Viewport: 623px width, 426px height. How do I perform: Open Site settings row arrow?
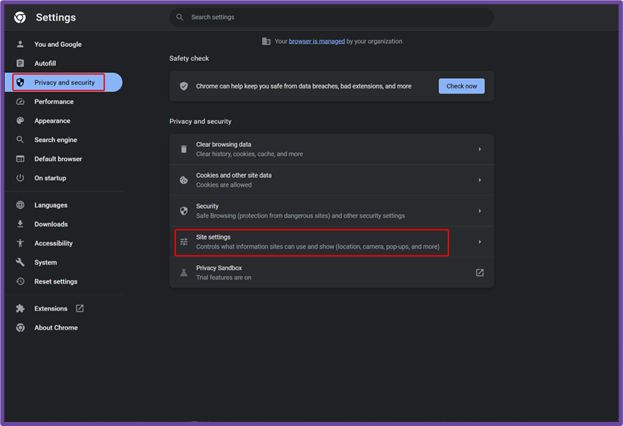coord(480,242)
